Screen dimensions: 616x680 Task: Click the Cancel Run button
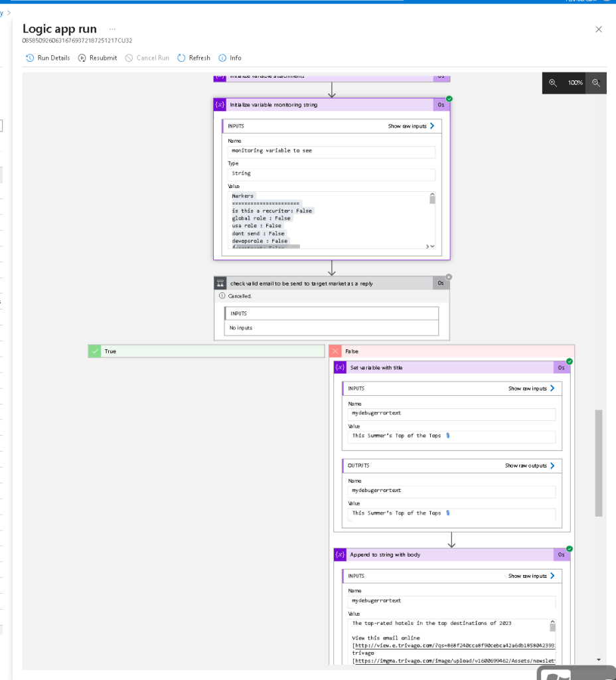point(147,58)
